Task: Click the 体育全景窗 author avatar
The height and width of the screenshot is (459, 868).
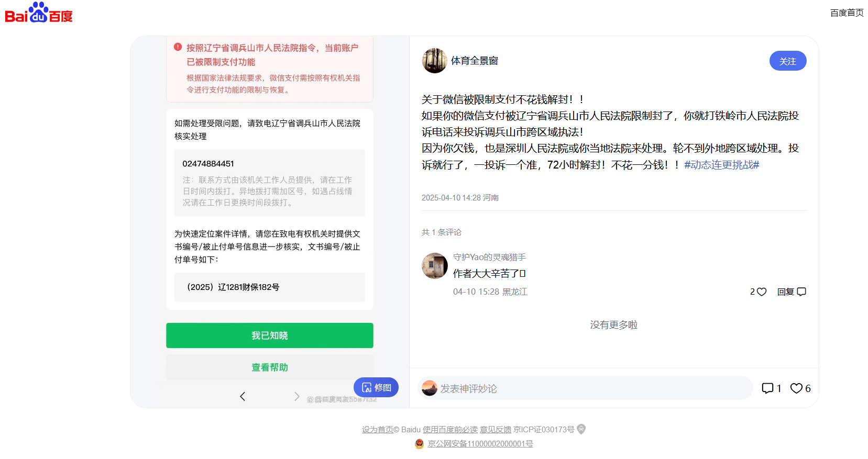Action: (x=434, y=61)
